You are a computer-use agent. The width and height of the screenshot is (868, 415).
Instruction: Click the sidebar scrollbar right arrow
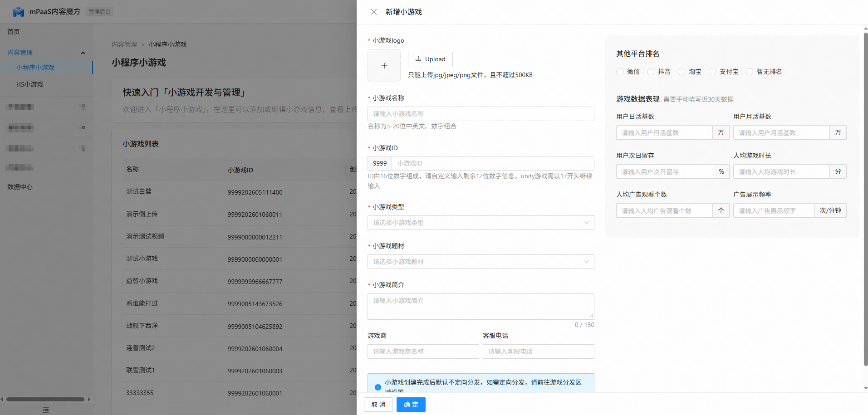coord(89,400)
